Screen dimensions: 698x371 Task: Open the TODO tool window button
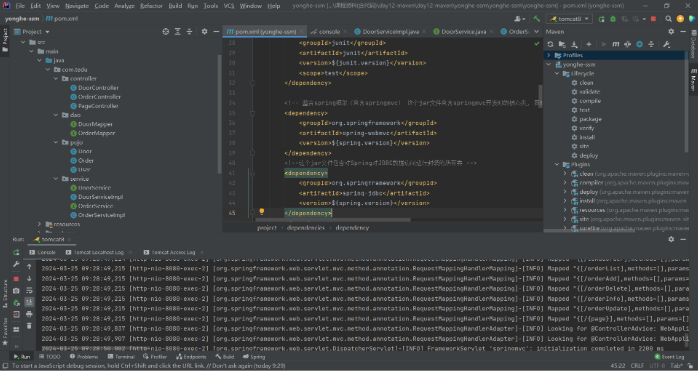click(49, 357)
